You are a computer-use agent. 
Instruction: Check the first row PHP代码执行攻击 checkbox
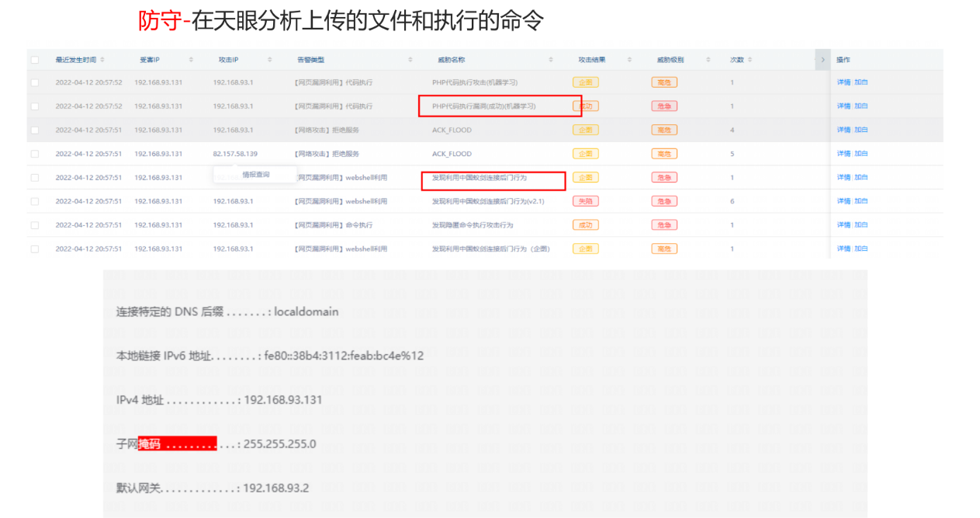35,82
